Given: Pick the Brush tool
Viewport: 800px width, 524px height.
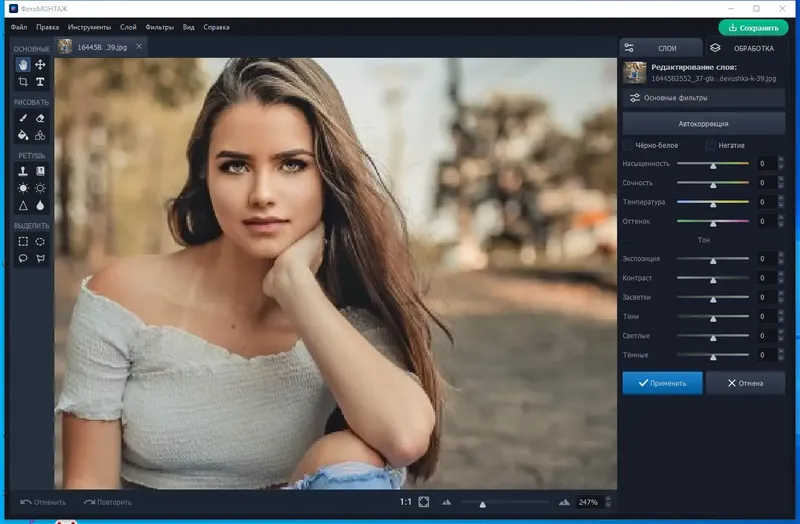Looking at the screenshot, I should (x=23, y=118).
